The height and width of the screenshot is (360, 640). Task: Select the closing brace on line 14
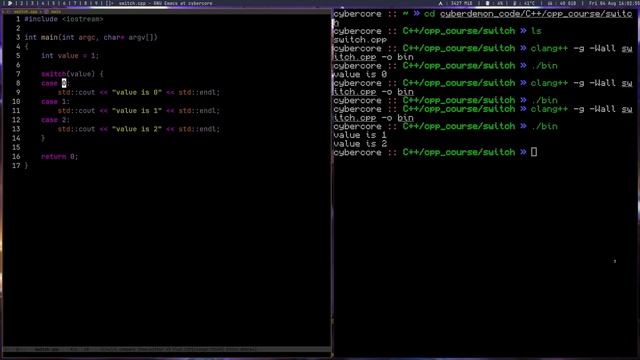coord(43,138)
